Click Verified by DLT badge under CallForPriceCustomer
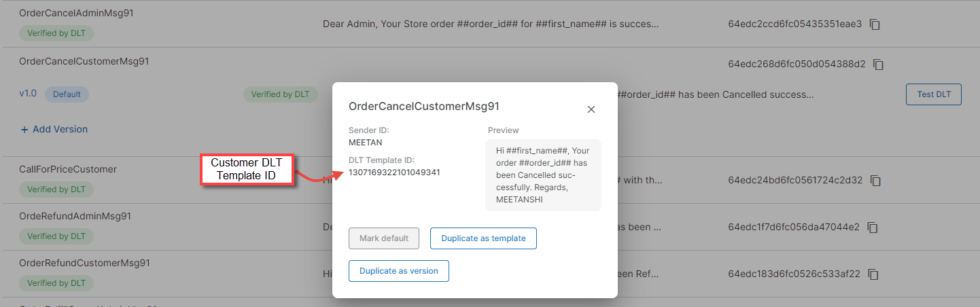 (56, 189)
